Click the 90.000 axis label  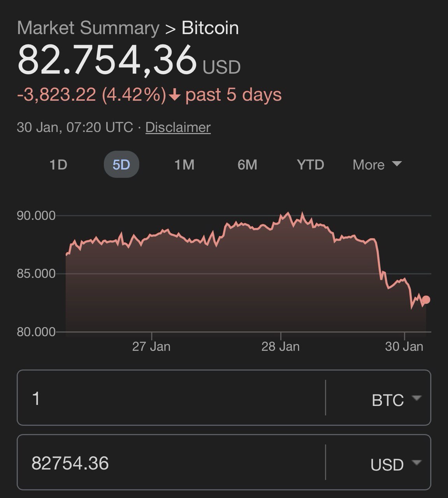click(36, 216)
